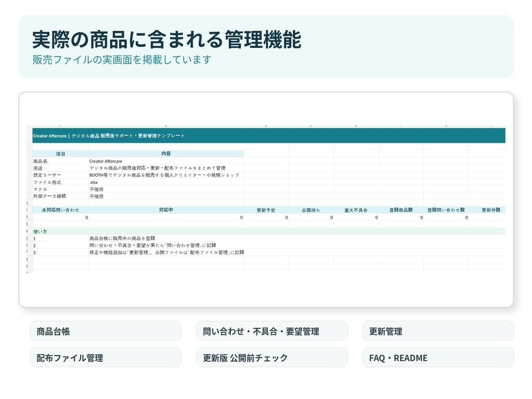Click the 0 value under 未対応問い合わせ
This screenshot has height=399, width=532.
pyautogui.click(x=87, y=218)
